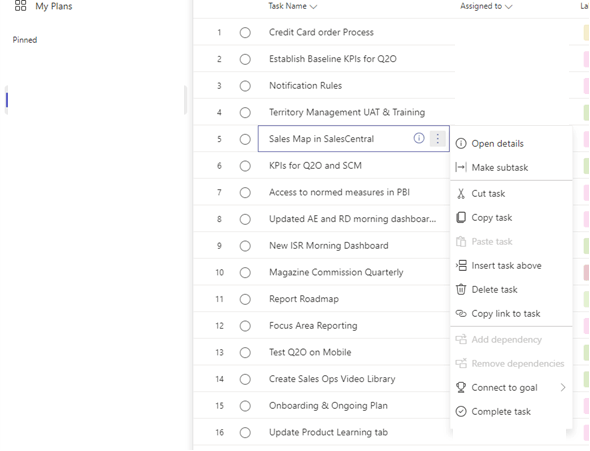Choose Cut task from the menu

click(x=511, y=193)
